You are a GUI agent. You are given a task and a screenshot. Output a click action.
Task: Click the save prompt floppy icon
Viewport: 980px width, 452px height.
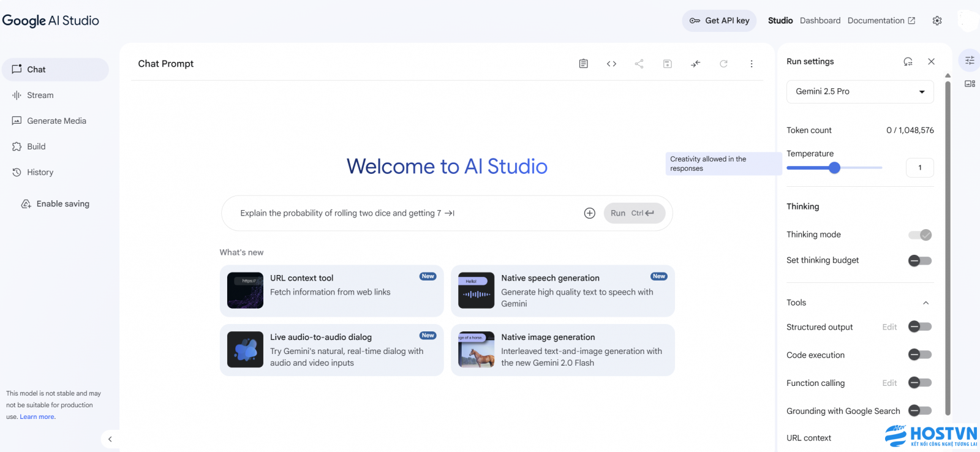click(x=668, y=64)
